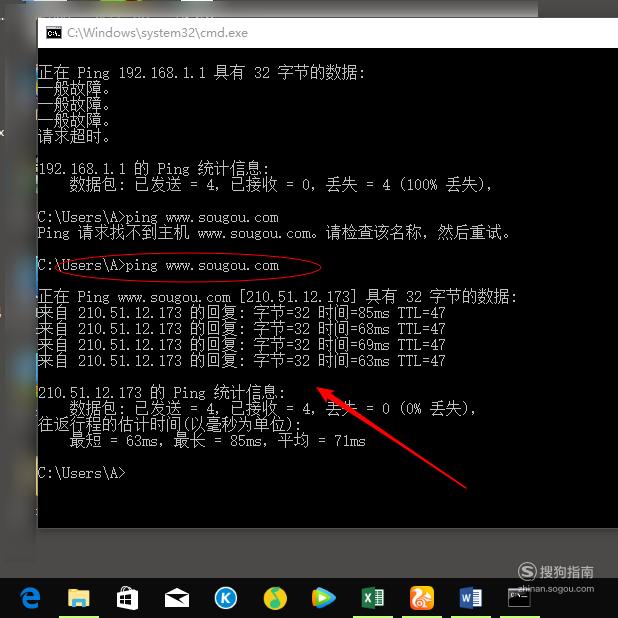The width and height of the screenshot is (618, 618).
Task: Click the reply line with 时间=69ms
Action: click(x=241, y=344)
